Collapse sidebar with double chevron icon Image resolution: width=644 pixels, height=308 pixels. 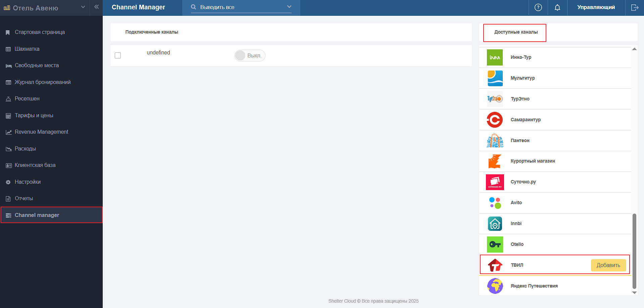click(x=96, y=7)
